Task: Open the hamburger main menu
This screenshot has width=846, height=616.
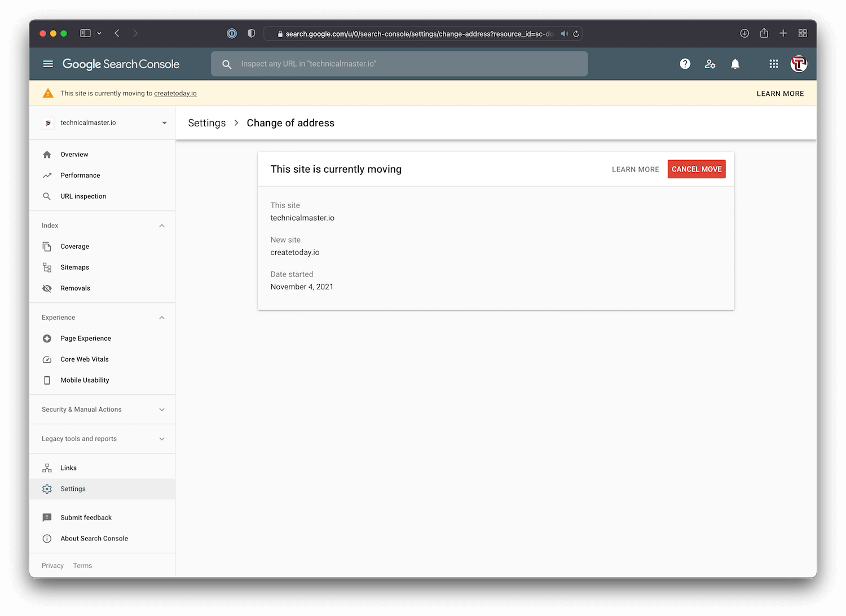Action: [x=48, y=64]
